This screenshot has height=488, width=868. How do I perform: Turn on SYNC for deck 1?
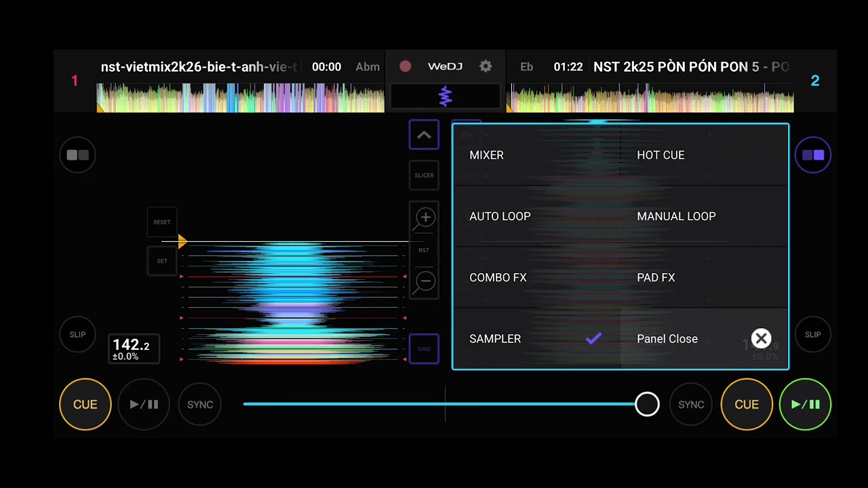pyautogui.click(x=200, y=405)
